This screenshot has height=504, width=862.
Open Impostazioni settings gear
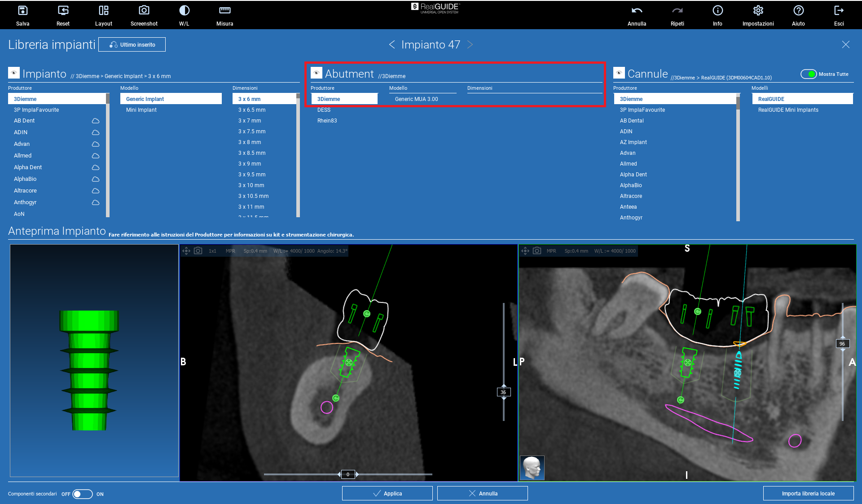tap(758, 11)
